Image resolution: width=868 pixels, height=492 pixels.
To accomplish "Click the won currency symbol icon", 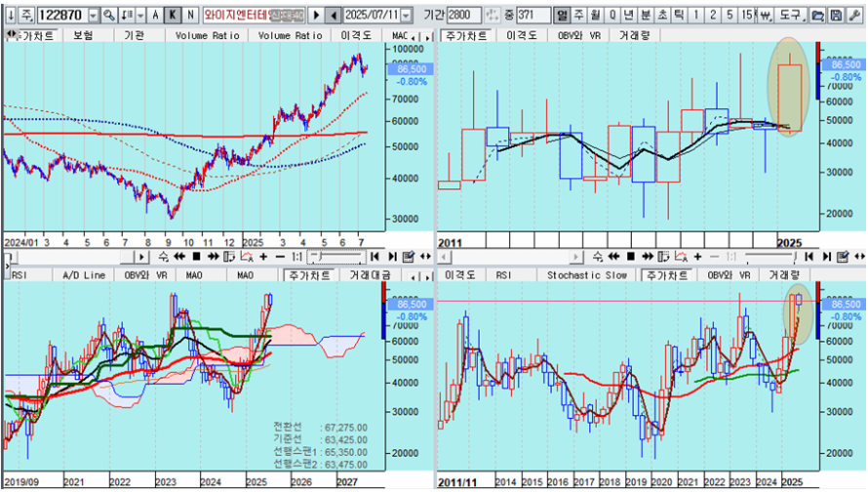I will (767, 16).
